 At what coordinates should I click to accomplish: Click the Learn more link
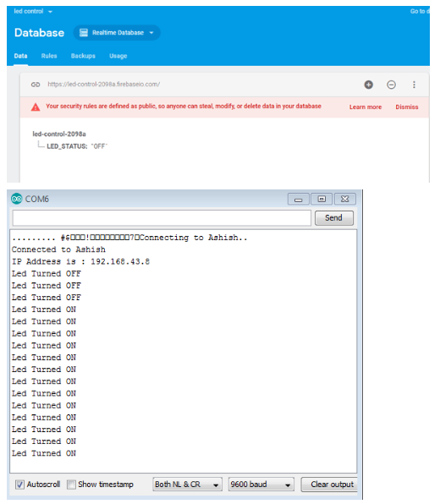[366, 107]
